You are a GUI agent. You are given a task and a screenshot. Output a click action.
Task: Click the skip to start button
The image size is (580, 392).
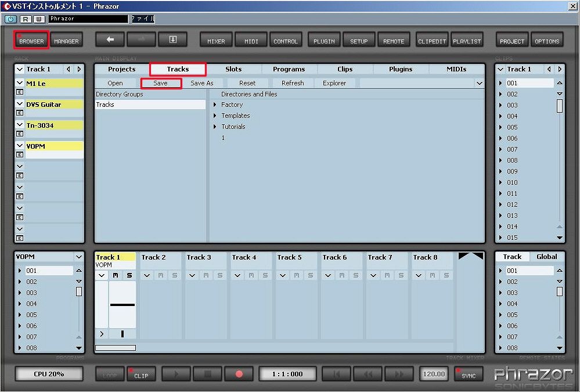tap(336, 374)
